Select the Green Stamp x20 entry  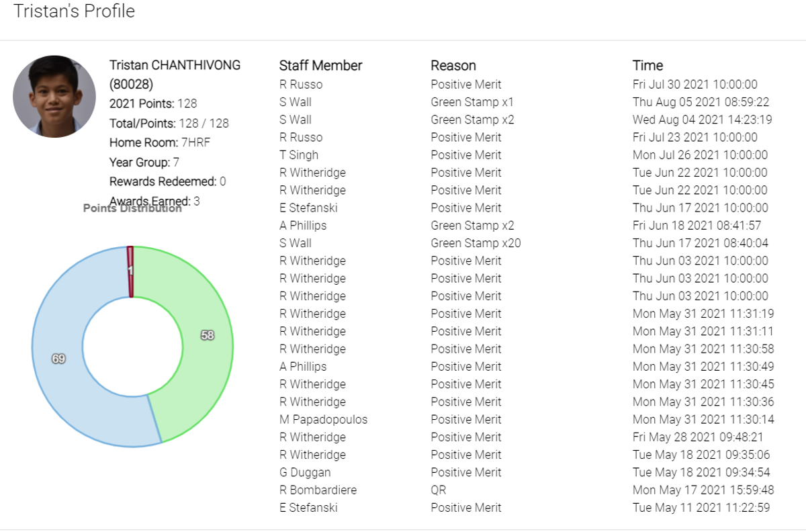pyautogui.click(x=476, y=243)
